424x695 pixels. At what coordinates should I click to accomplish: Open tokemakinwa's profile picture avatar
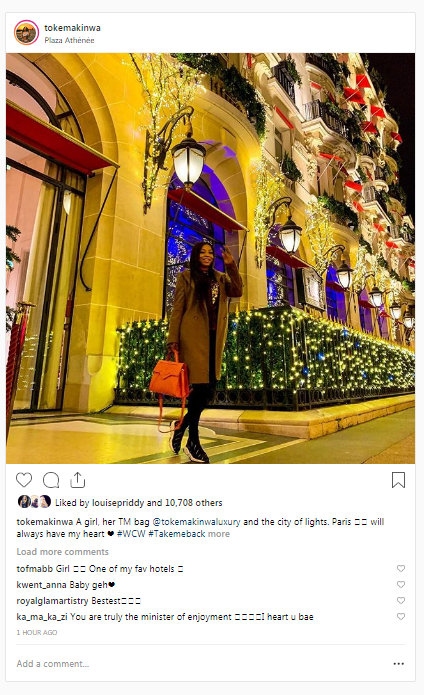tap(26, 32)
